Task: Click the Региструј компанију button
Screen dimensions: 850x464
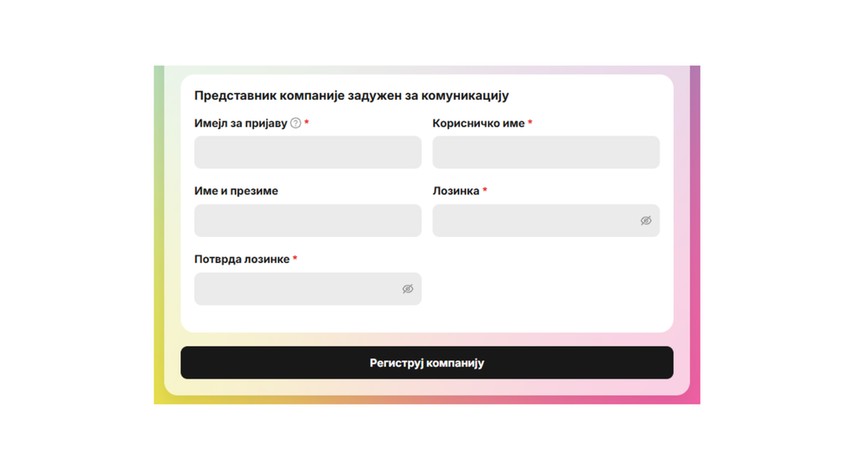Action: coord(427,363)
